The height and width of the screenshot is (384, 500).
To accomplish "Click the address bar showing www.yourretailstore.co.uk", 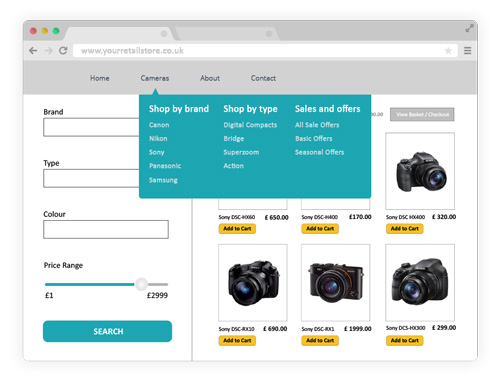I will tap(265, 51).
